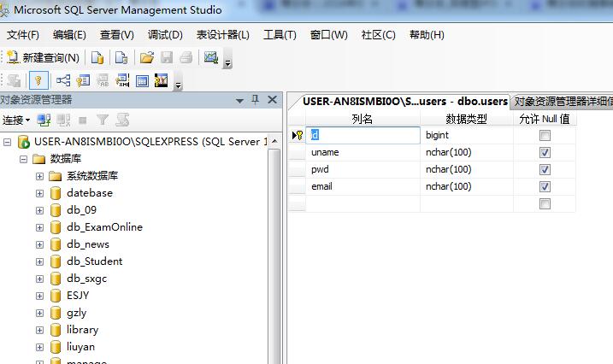
Task: Open the 窗口(W) menu
Action: (x=329, y=35)
